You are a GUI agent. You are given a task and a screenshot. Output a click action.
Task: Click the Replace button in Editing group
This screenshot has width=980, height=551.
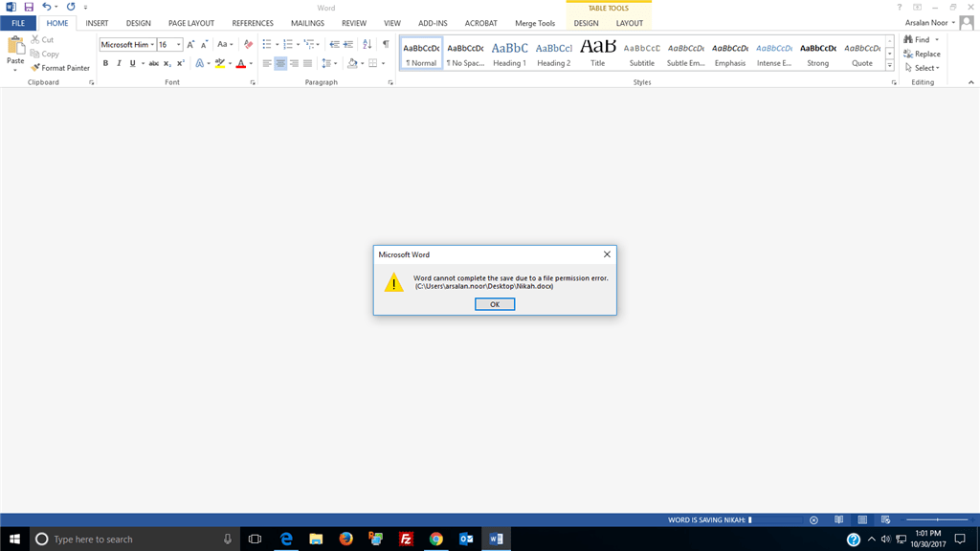(922, 54)
